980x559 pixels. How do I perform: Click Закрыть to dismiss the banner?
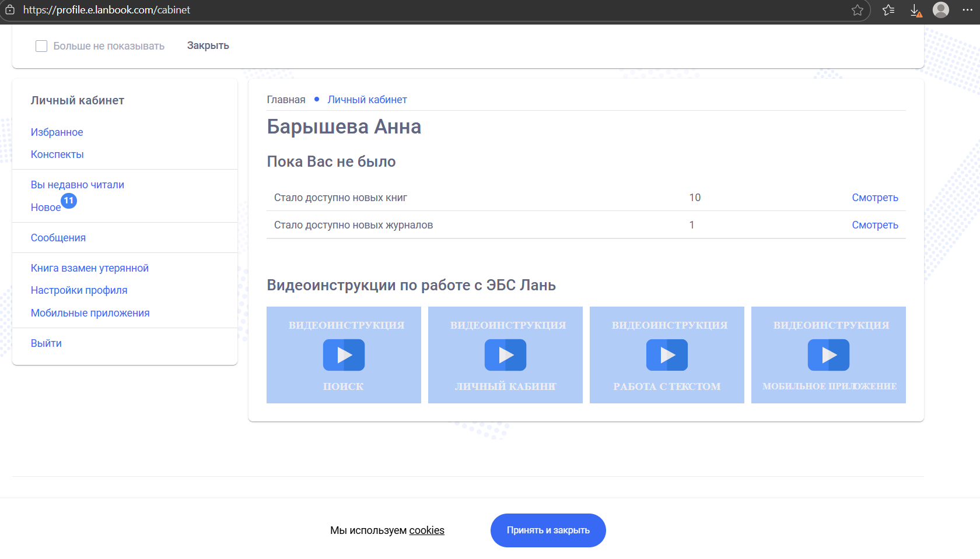pos(207,45)
